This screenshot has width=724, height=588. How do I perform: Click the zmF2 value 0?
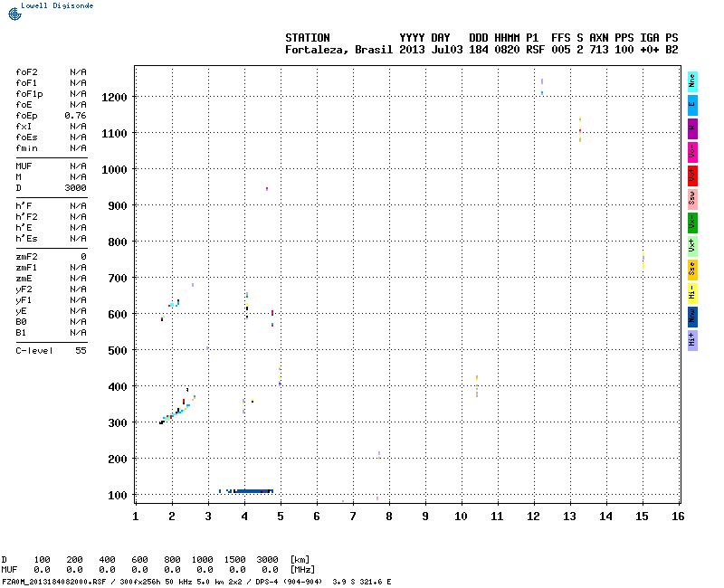tap(83, 257)
